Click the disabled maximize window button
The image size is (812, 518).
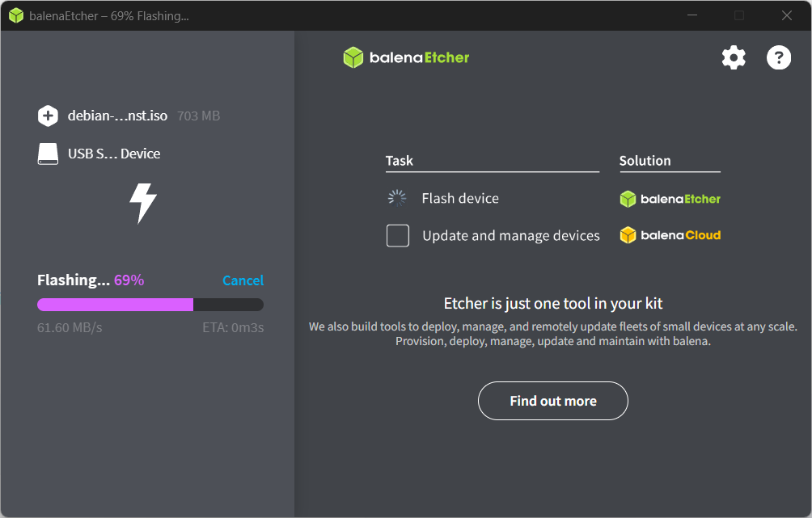(739, 15)
